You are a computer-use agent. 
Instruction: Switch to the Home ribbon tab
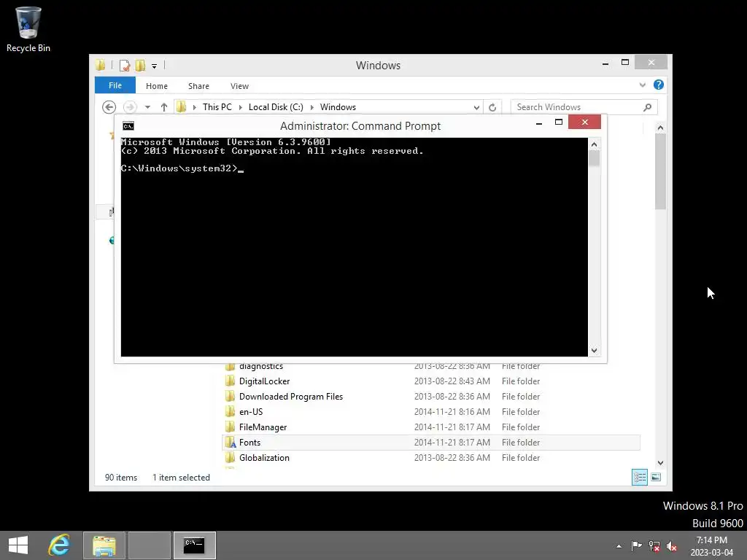(x=157, y=86)
